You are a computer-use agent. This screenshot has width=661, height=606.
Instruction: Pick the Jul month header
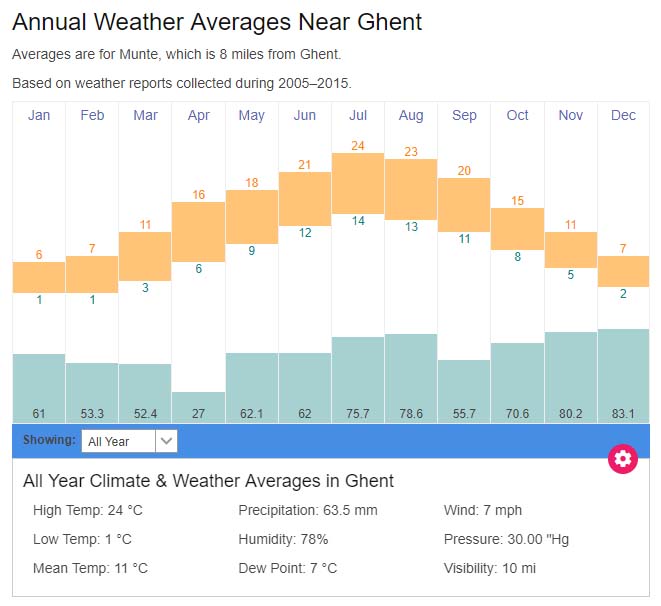coord(358,116)
